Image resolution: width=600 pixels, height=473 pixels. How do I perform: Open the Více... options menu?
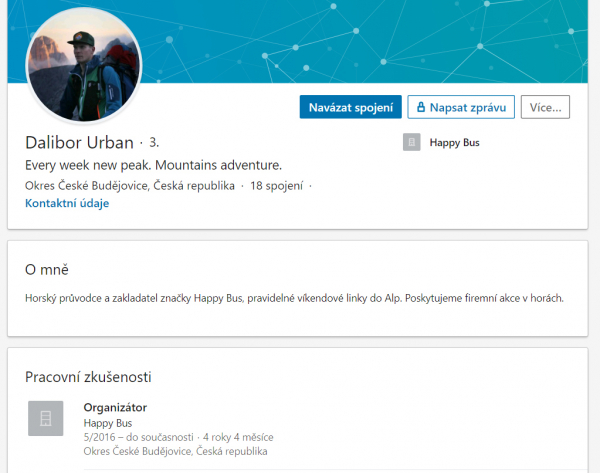(545, 107)
